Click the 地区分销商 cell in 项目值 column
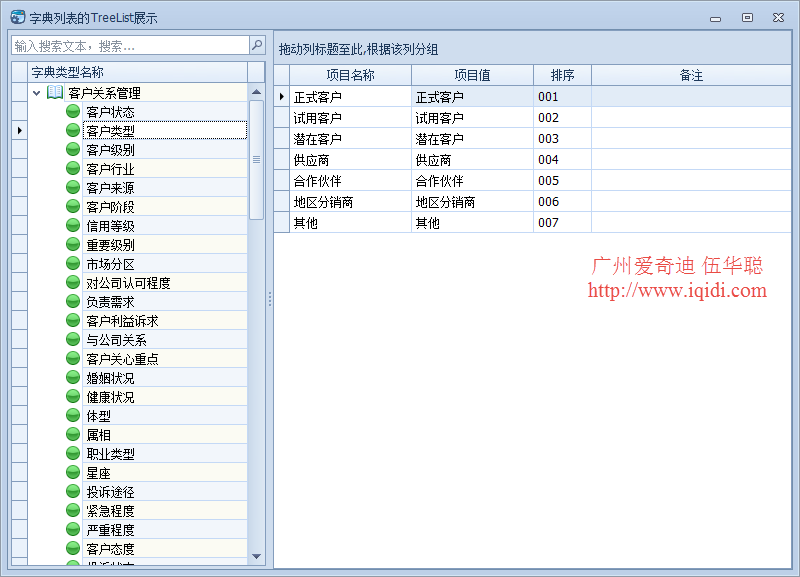This screenshot has width=800, height=577. tap(472, 202)
